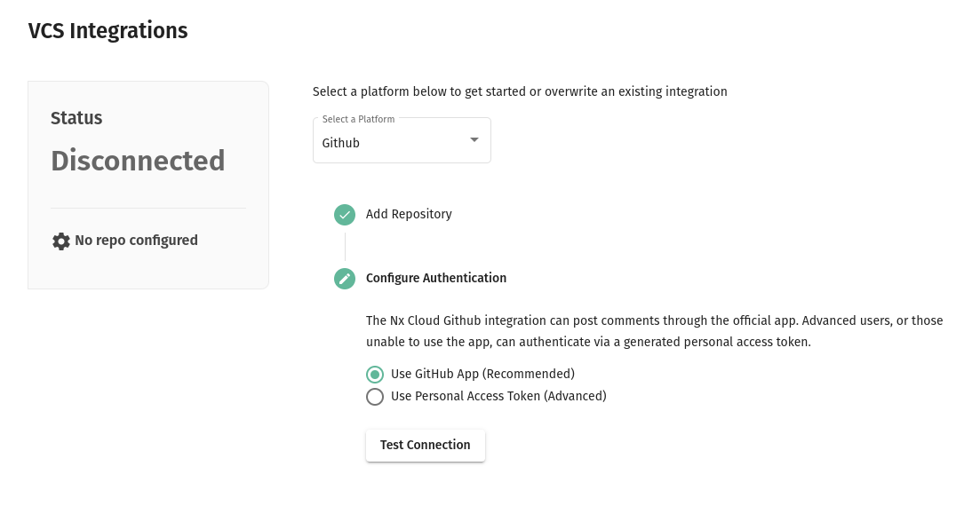Image resolution: width=980 pixels, height=506 pixels.
Task: Select the Use GitHub App radio button
Action: coord(375,374)
